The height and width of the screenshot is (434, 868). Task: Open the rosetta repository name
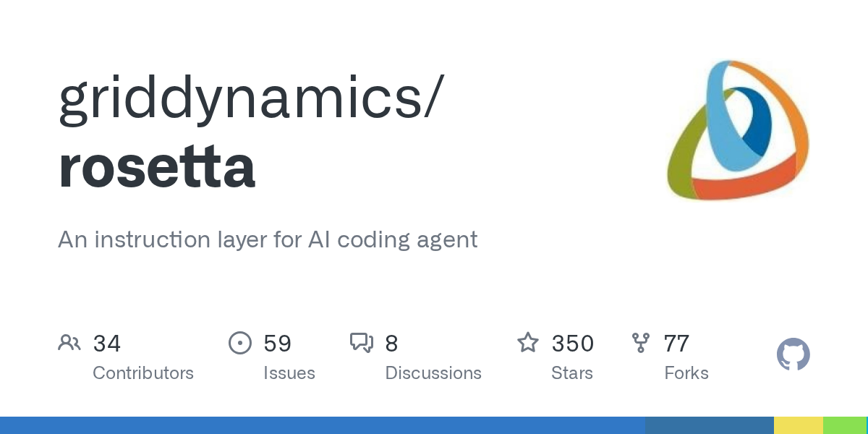157,166
